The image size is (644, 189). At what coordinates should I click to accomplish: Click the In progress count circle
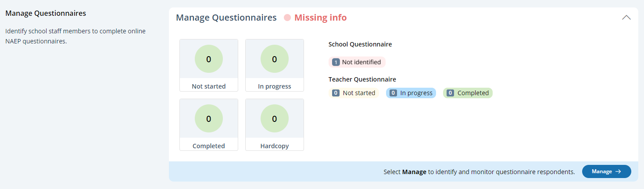click(x=275, y=59)
